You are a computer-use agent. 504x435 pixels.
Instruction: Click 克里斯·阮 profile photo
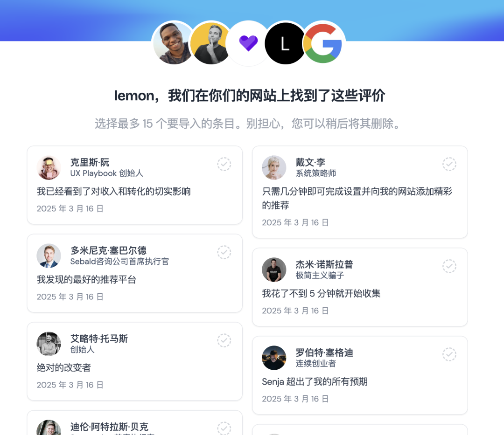pos(49,167)
